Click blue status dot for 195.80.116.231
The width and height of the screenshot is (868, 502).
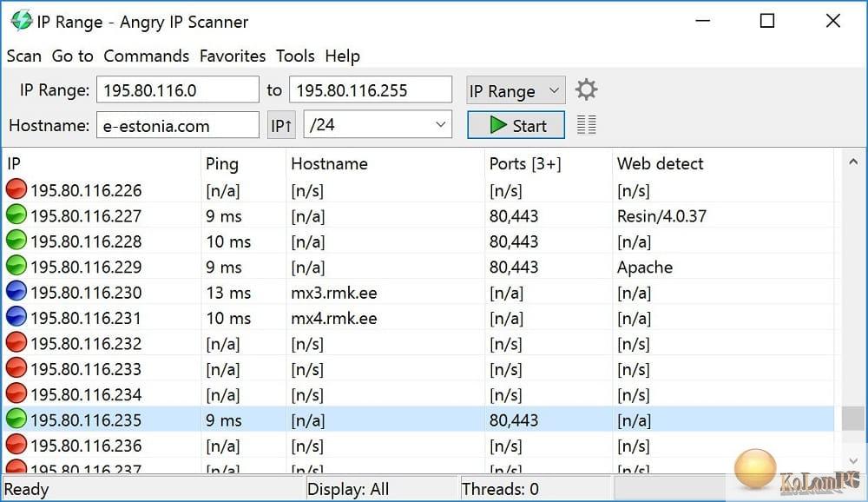tap(16, 316)
